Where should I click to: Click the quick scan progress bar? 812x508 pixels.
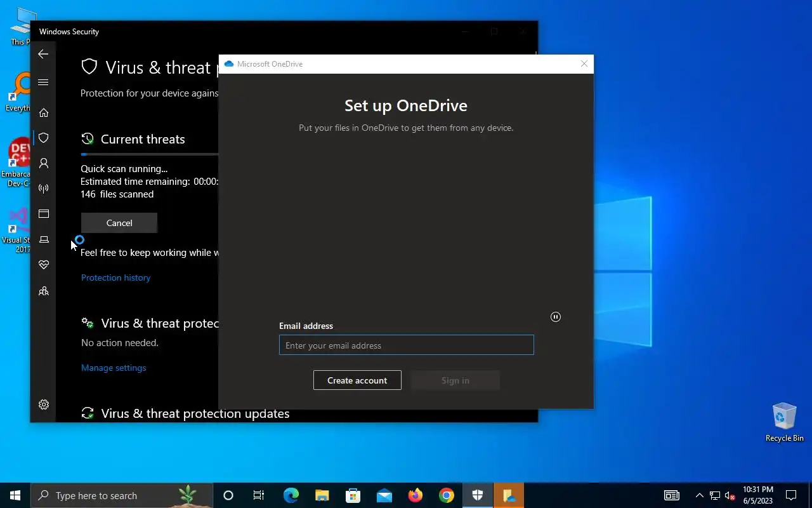[150, 154]
